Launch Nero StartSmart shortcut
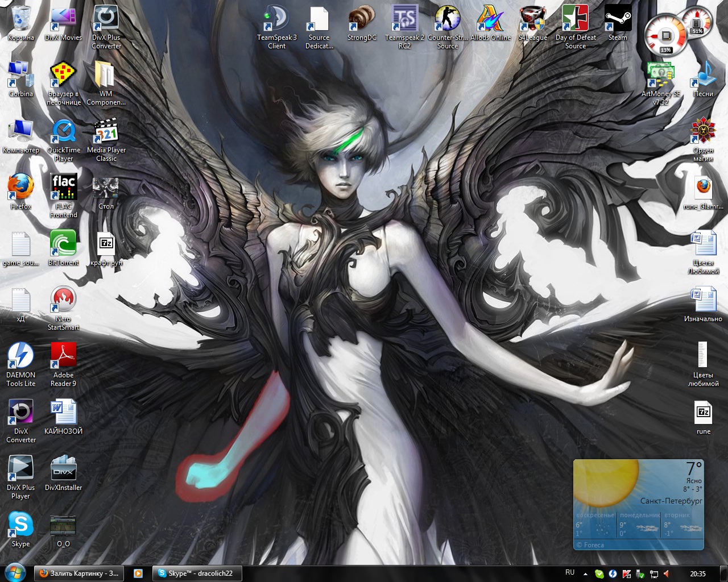This screenshot has width=728, height=582. pos(64,309)
